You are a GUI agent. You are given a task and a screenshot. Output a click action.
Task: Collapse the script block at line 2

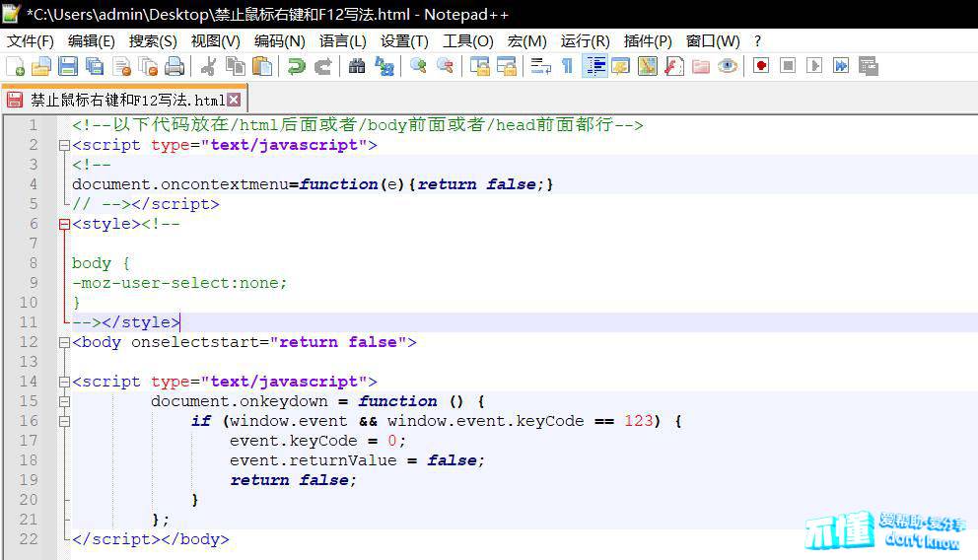tap(64, 145)
